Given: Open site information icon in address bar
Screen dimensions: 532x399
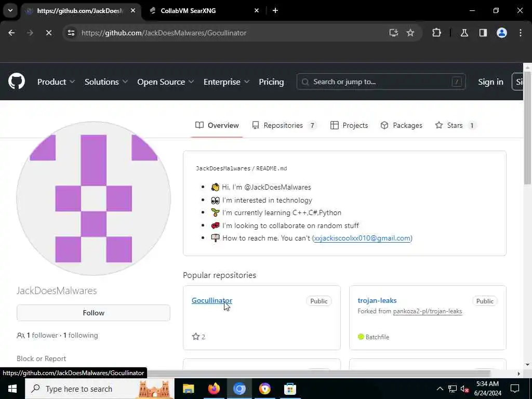Looking at the screenshot, I should (71, 33).
